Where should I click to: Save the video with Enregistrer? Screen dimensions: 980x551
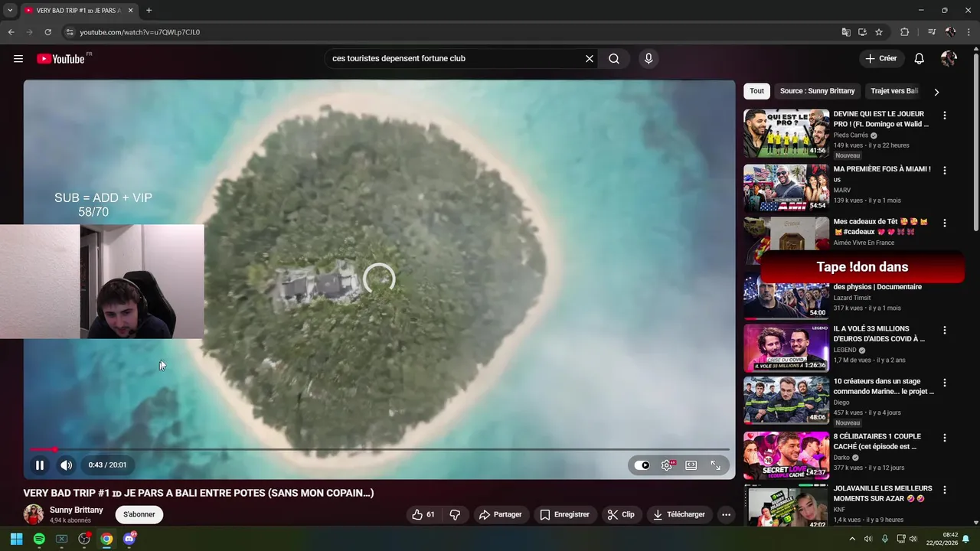coord(565,514)
